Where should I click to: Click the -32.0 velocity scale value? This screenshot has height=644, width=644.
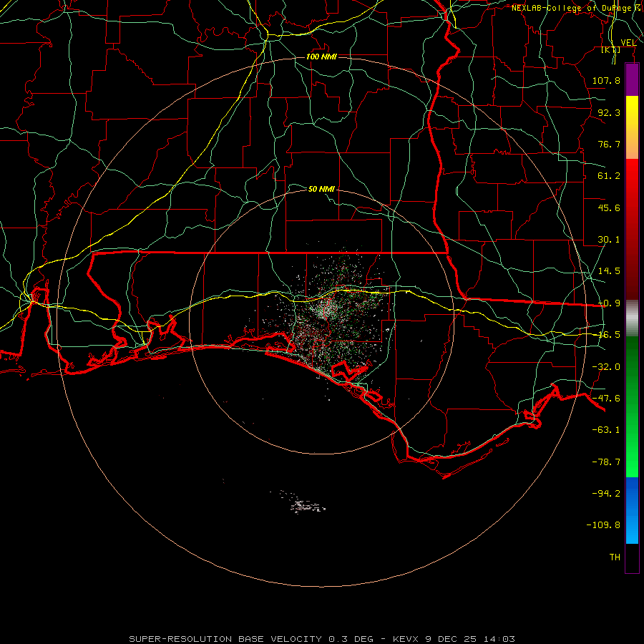pyautogui.click(x=606, y=367)
